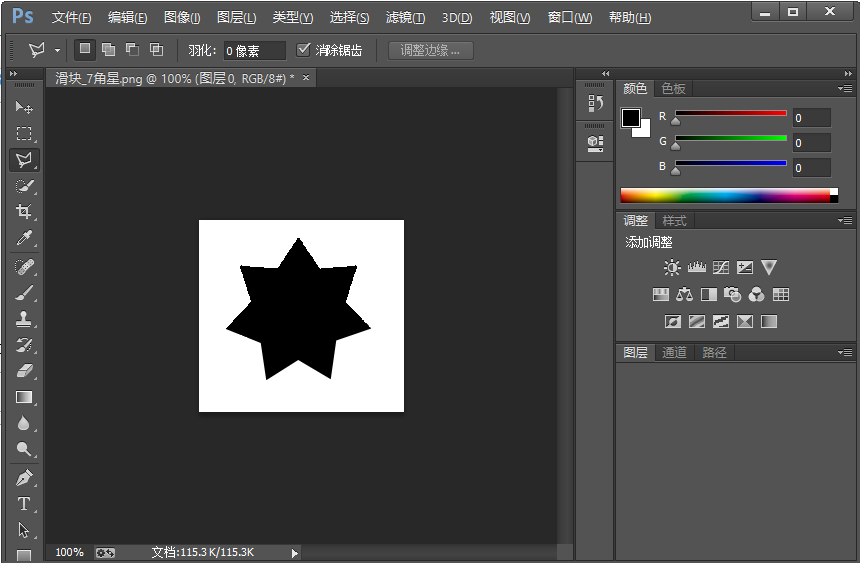
Task: Select the History Brush tool
Action: click(24, 345)
